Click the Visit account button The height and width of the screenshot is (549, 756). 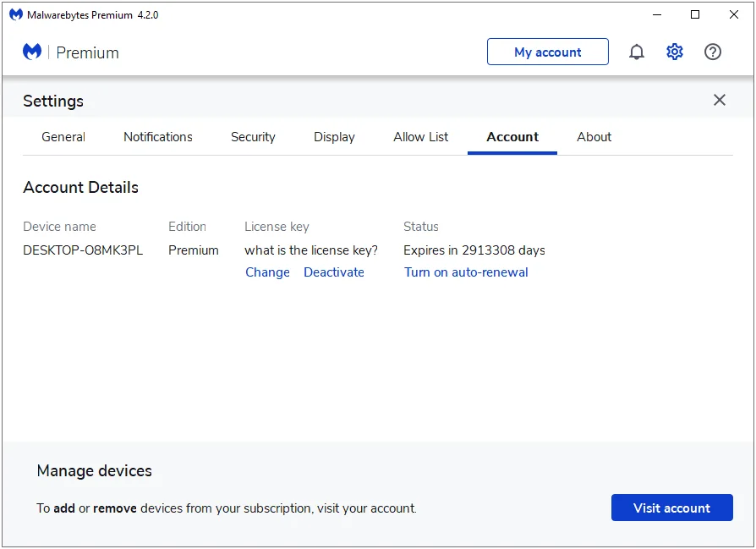tap(672, 508)
